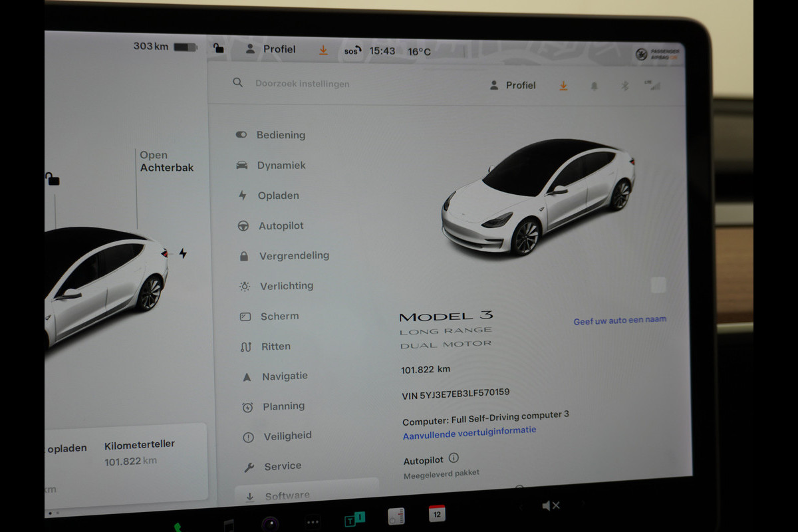
Task: Tap the charge port lightning icon
Action: point(183,253)
